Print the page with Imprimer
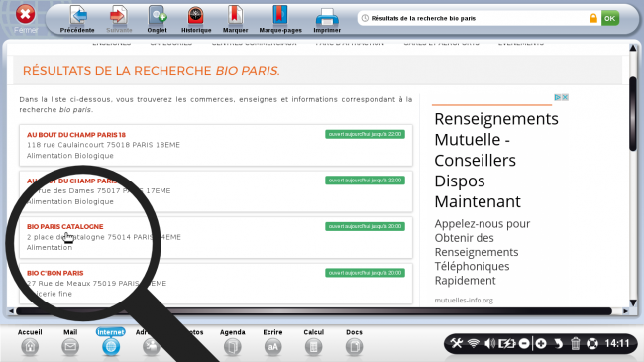 coord(327,19)
